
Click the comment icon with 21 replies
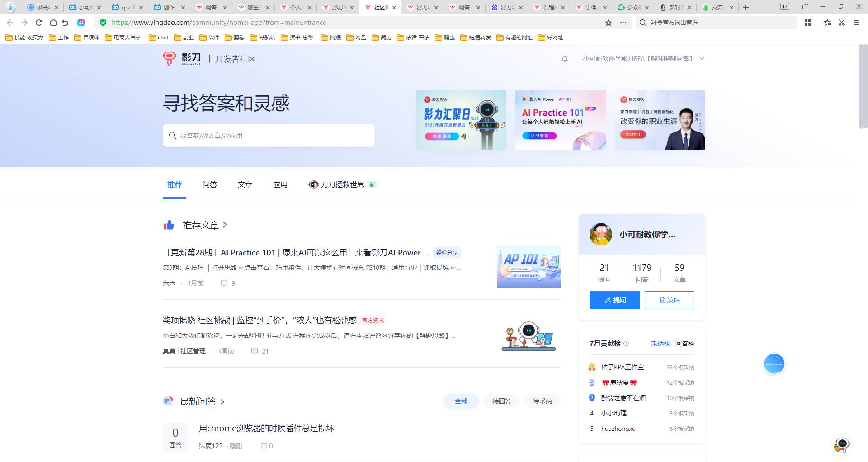pos(255,351)
